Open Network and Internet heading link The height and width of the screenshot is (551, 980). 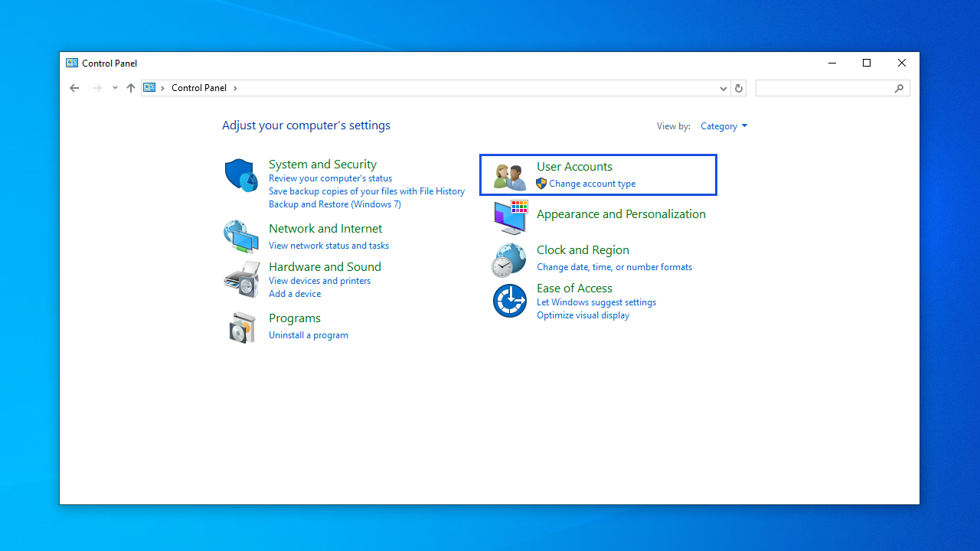point(325,228)
